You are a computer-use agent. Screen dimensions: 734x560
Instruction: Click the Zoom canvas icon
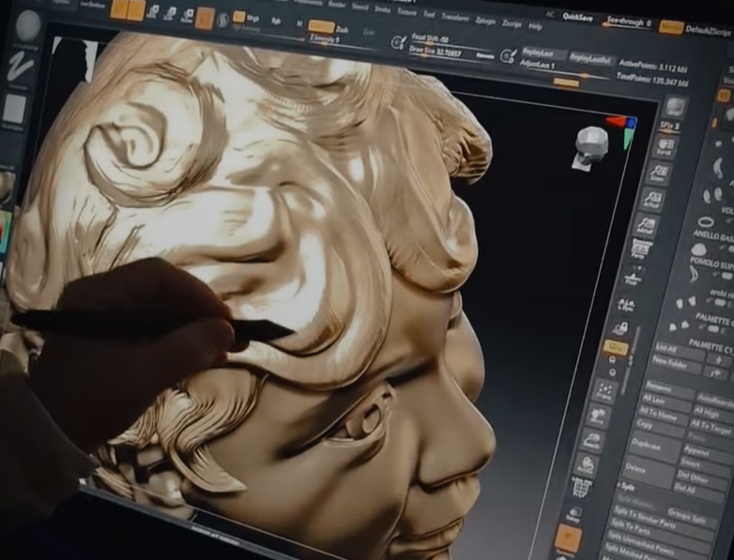[x=659, y=173]
